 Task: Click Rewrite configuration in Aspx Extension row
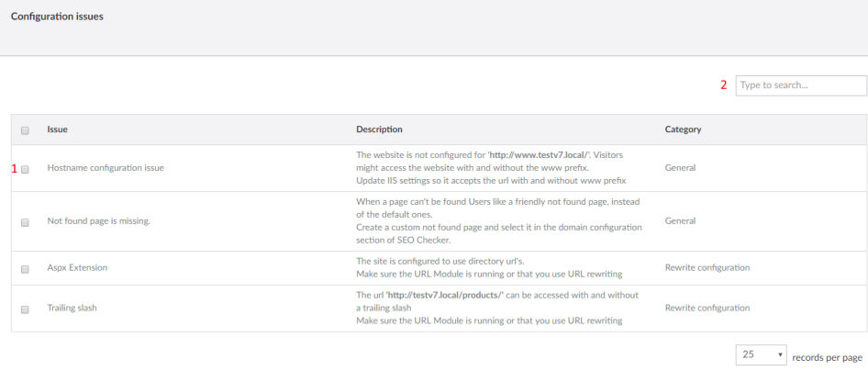tap(707, 267)
